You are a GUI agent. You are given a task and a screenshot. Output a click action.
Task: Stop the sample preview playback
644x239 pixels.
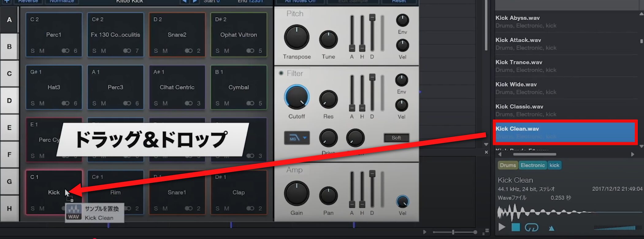click(516, 227)
